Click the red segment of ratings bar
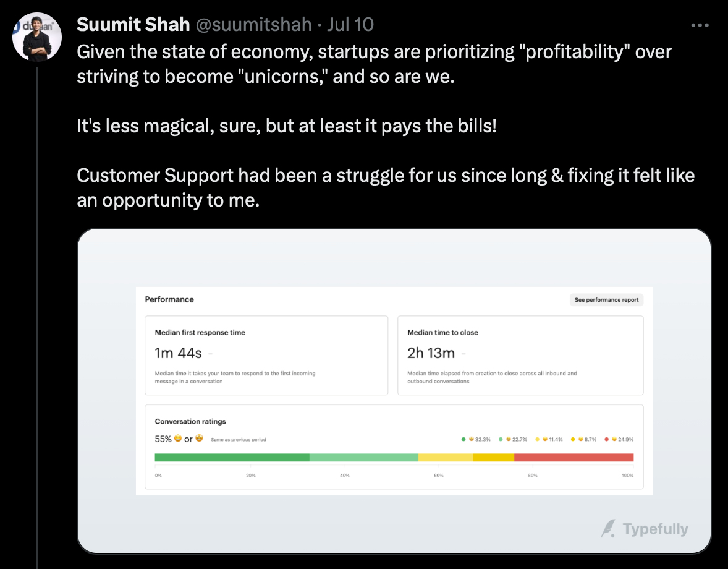 pos(574,458)
